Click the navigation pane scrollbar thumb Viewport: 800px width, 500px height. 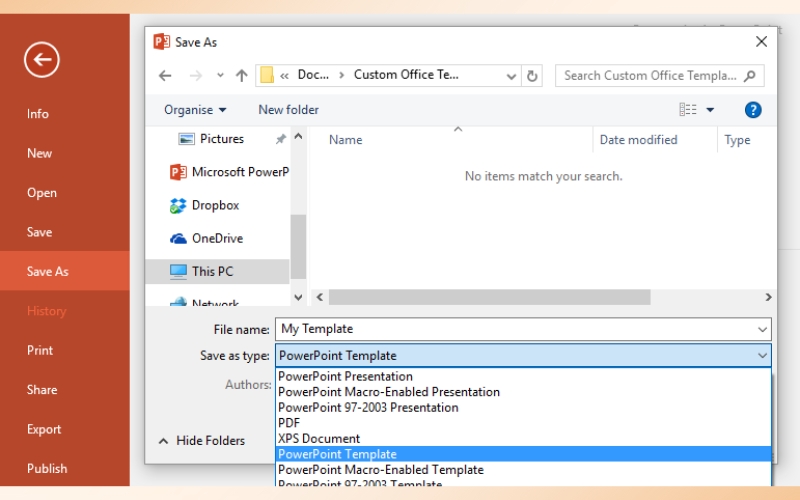(x=298, y=247)
